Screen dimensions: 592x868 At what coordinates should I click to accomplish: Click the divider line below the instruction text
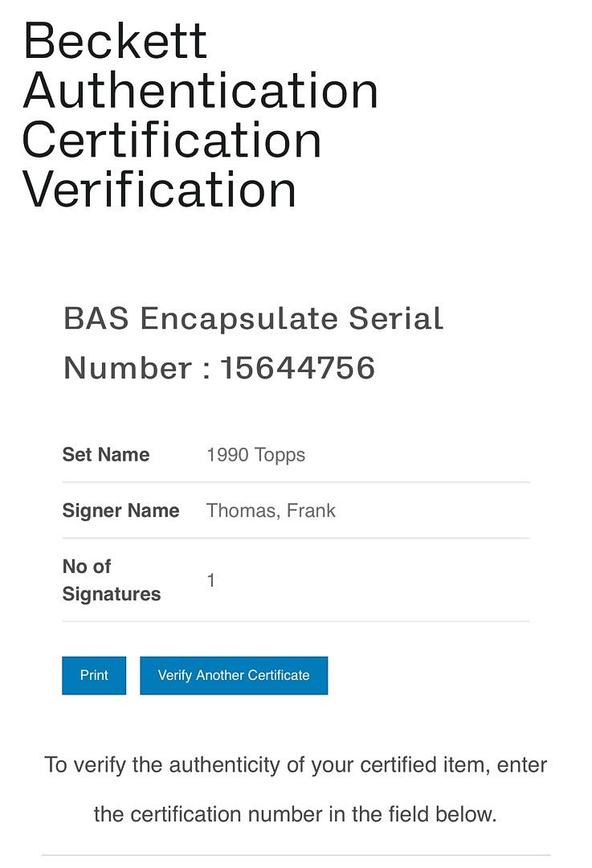[296, 854]
